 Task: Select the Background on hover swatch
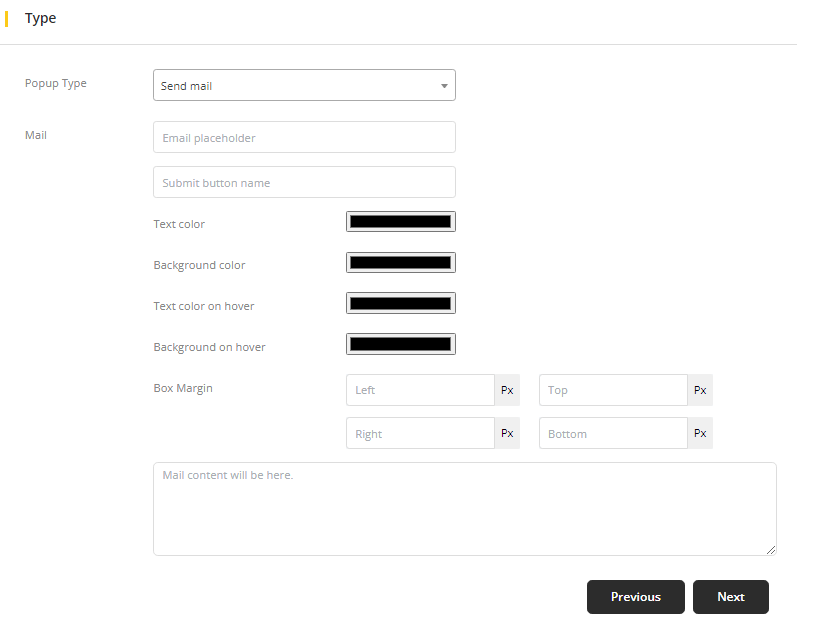click(x=400, y=344)
